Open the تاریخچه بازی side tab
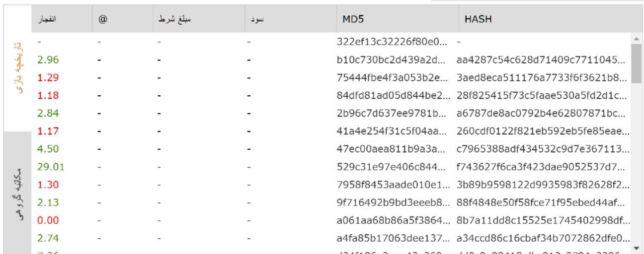 point(18,68)
